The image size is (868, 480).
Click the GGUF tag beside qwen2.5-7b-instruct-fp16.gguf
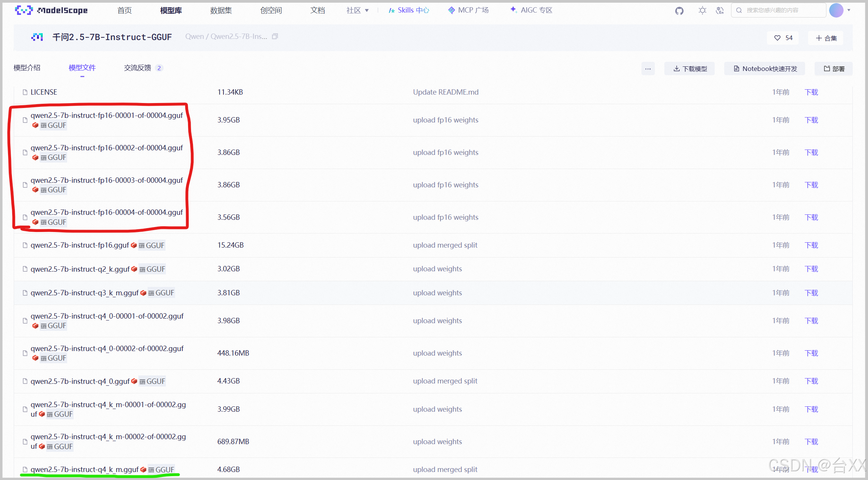(152, 245)
